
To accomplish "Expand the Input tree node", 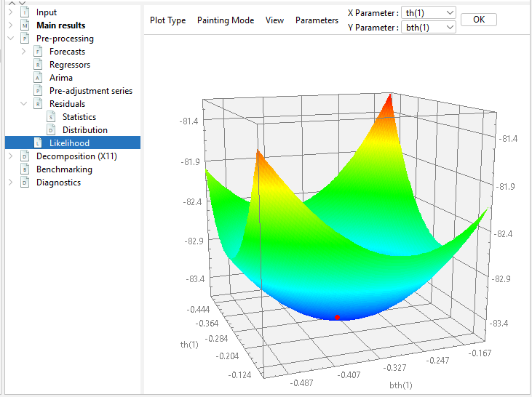I will [10, 12].
